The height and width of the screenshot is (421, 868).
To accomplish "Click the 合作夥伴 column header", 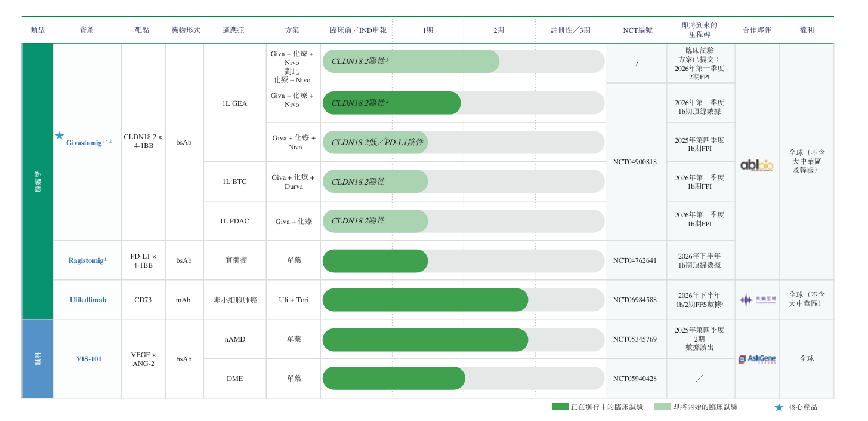I will (757, 30).
